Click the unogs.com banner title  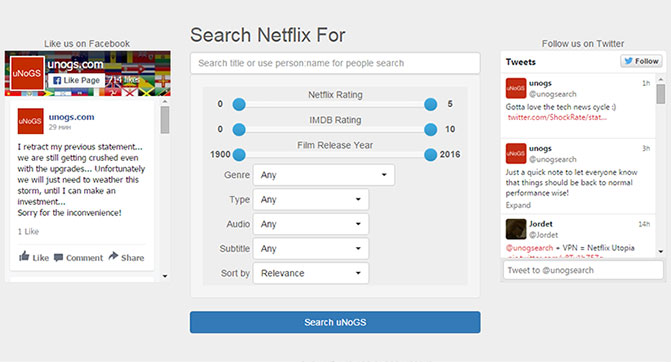click(x=75, y=65)
